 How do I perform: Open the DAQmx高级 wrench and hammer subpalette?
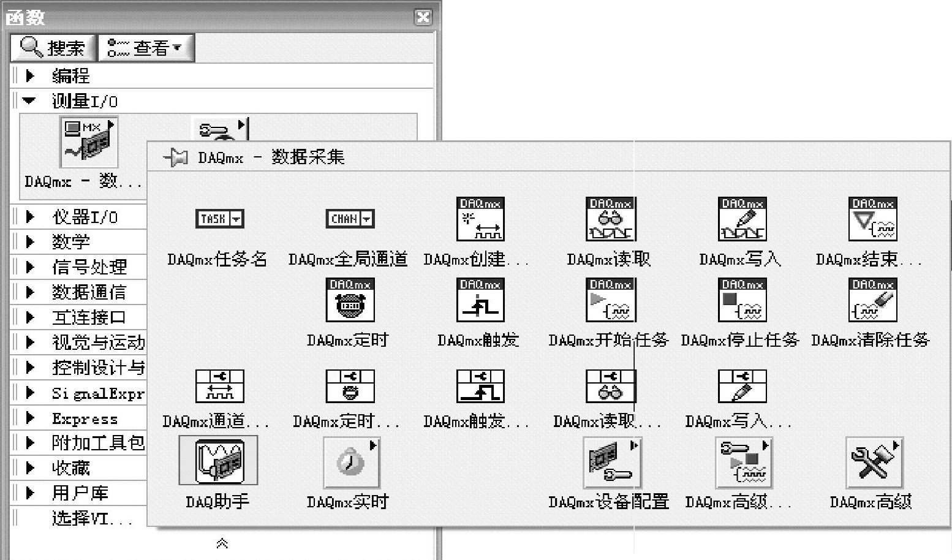pos(874,462)
